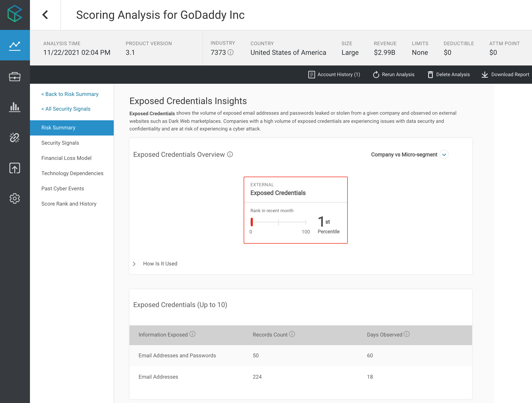The image size is (532, 403).
Task: Click the Download Report arrow icon
Action: point(485,75)
